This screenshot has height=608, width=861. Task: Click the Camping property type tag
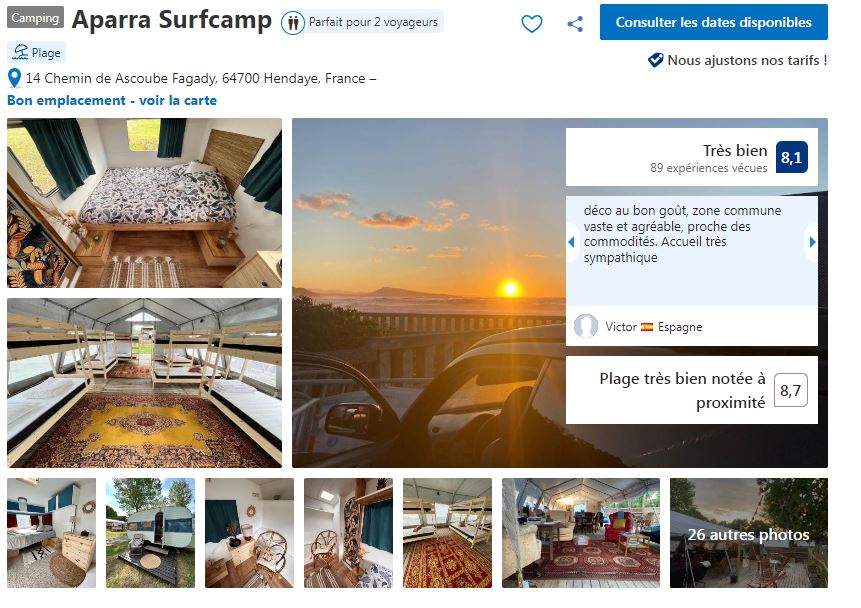point(35,18)
